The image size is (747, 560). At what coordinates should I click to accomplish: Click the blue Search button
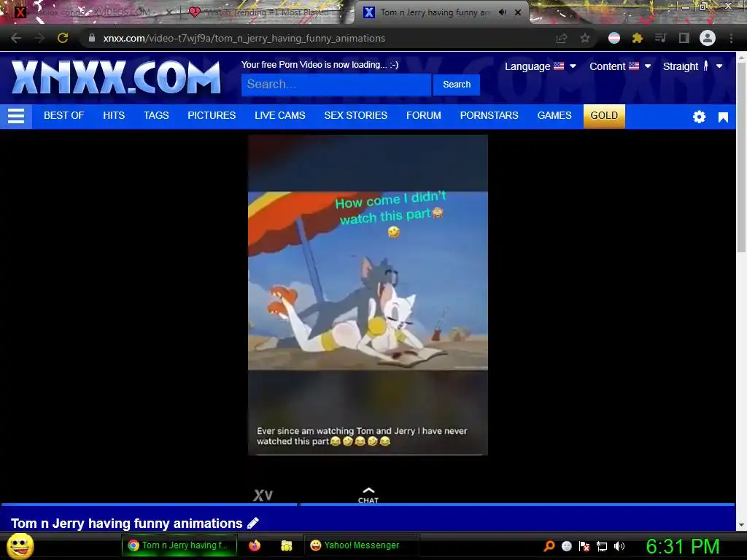(x=457, y=85)
